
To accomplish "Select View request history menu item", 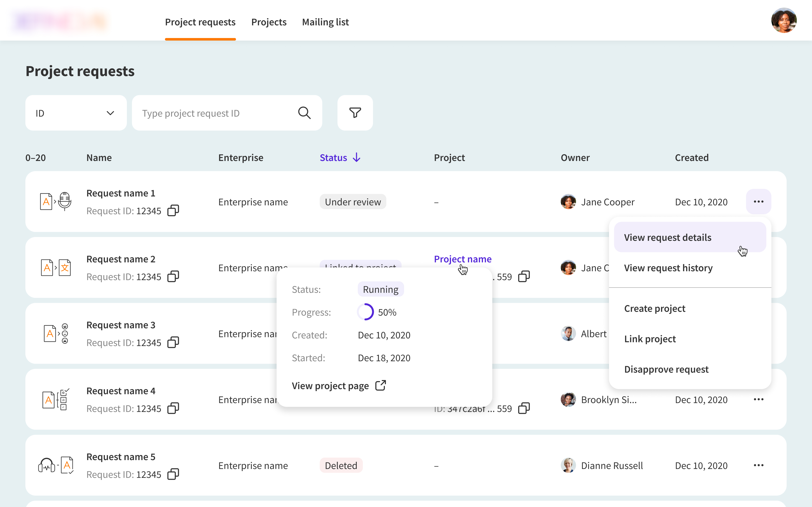I will [x=668, y=268].
